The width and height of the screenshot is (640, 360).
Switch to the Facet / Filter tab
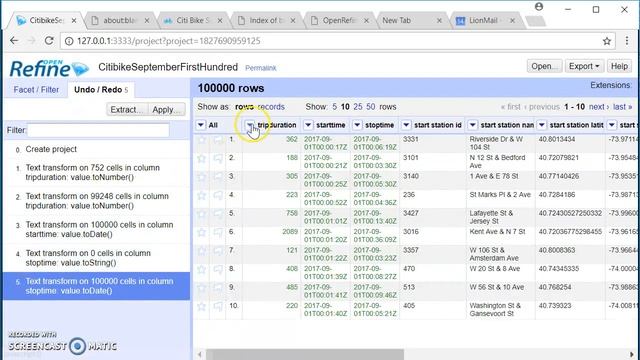36,90
